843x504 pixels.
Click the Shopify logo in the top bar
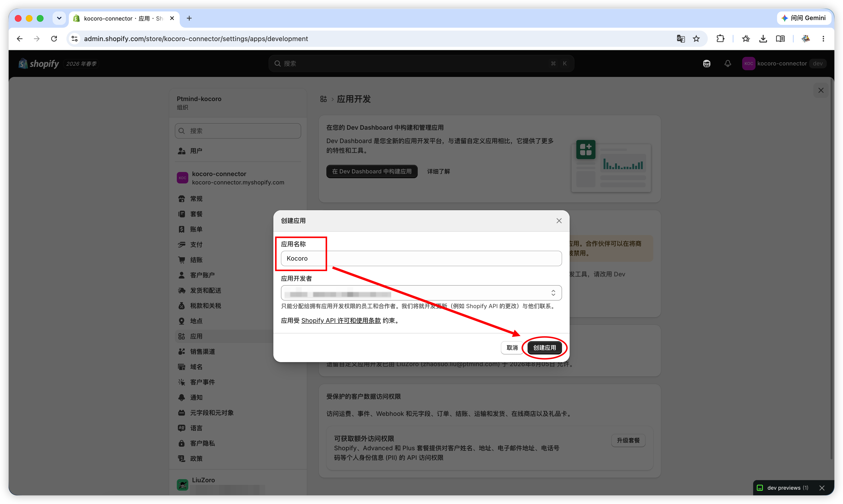point(39,64)
